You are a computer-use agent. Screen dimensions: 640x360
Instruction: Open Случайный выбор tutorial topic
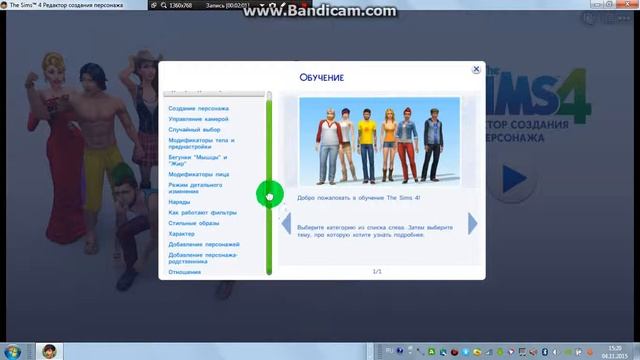[194, 130]
